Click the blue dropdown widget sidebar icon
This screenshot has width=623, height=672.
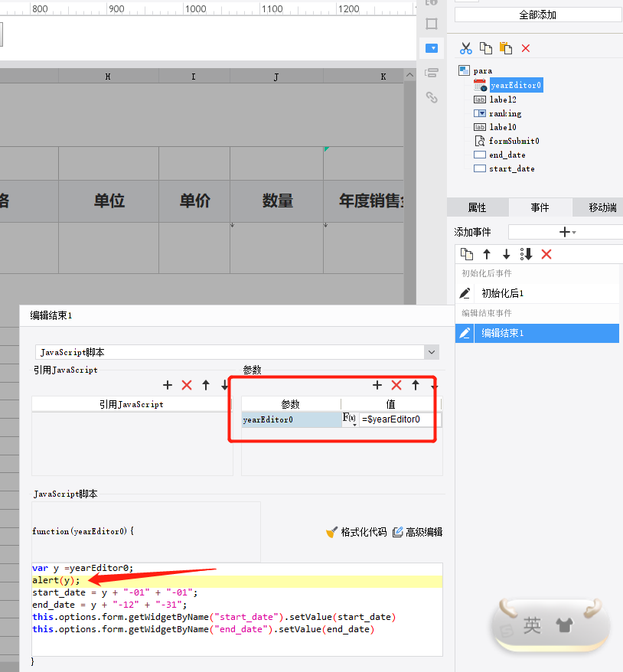coord(432,48)
